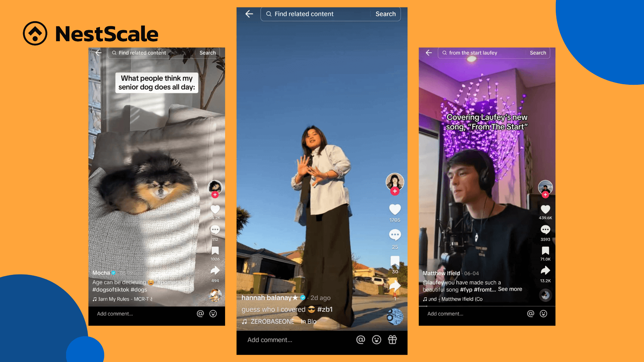This screenshot has width=644, height=362.
Task: Tap the NestScale logo top left corner
Action: [89, 34]
